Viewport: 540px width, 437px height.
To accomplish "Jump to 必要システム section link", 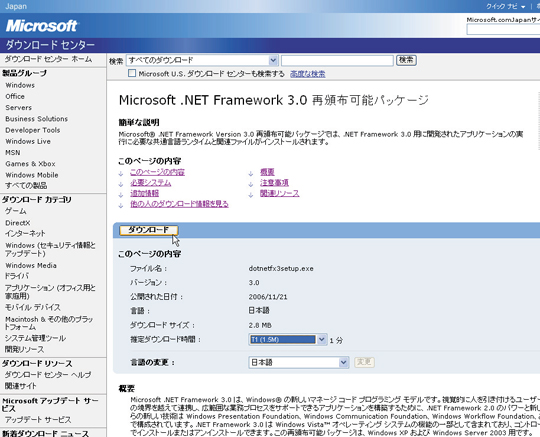I will tap(150, 183).
